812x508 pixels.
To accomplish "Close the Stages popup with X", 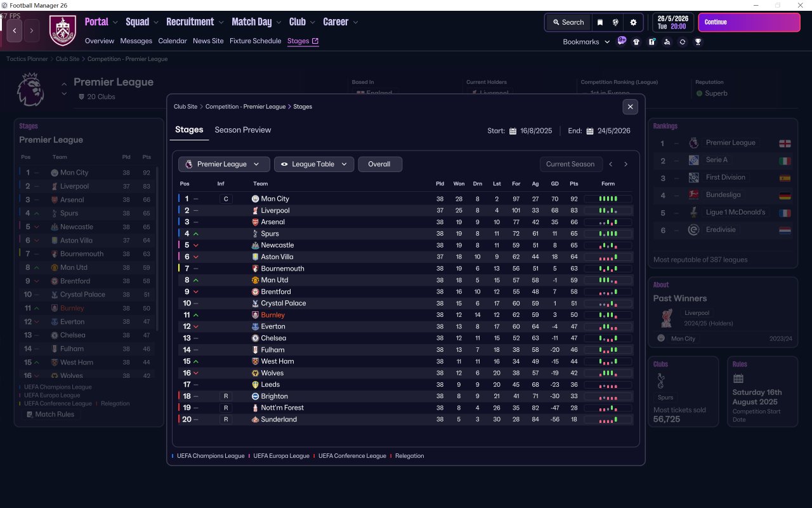I will click(x=630, y=107).
